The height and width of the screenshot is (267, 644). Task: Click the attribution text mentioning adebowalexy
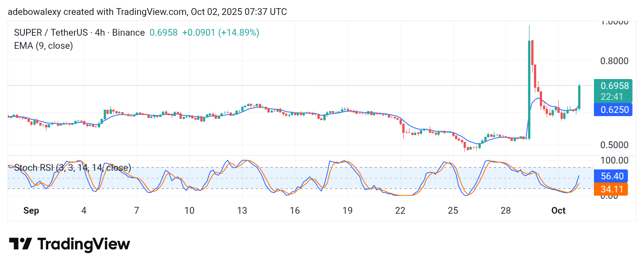(x=147, y=12)
